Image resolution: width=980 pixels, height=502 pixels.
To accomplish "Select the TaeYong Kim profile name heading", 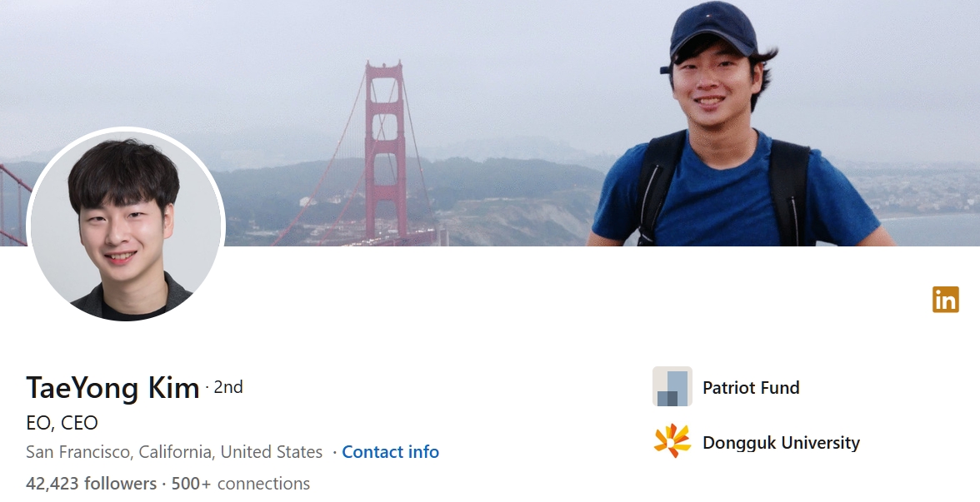I will click(x=112, y=388).
